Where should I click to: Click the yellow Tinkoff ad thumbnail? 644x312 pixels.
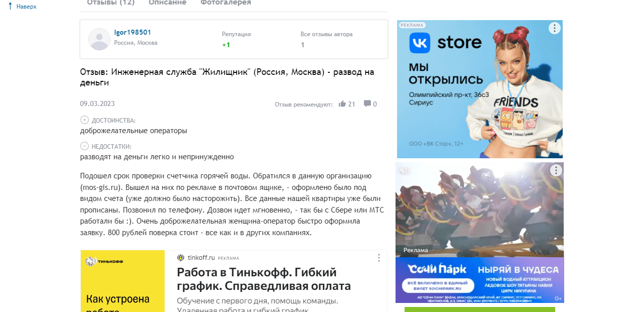coord(122,281)
